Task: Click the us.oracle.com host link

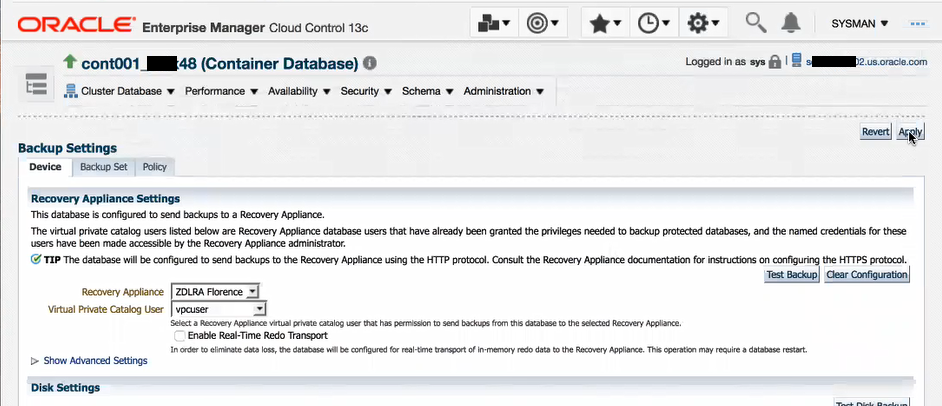Action: coord(866,61)
